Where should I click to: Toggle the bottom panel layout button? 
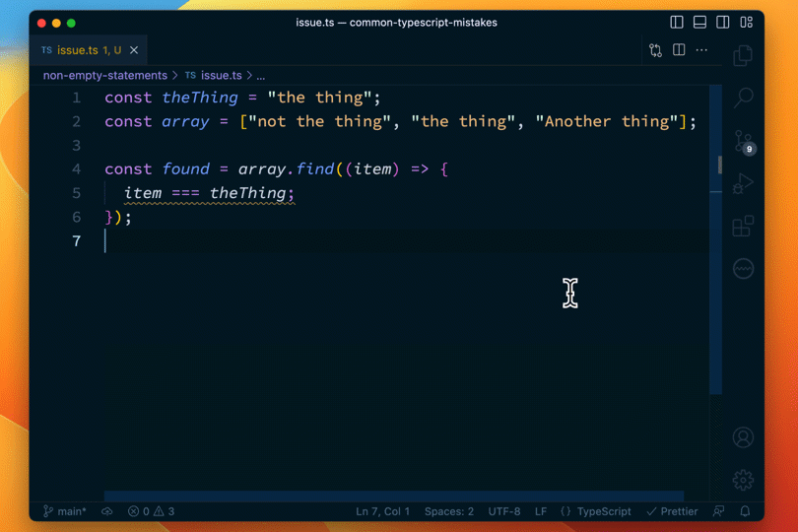point(699,23)
